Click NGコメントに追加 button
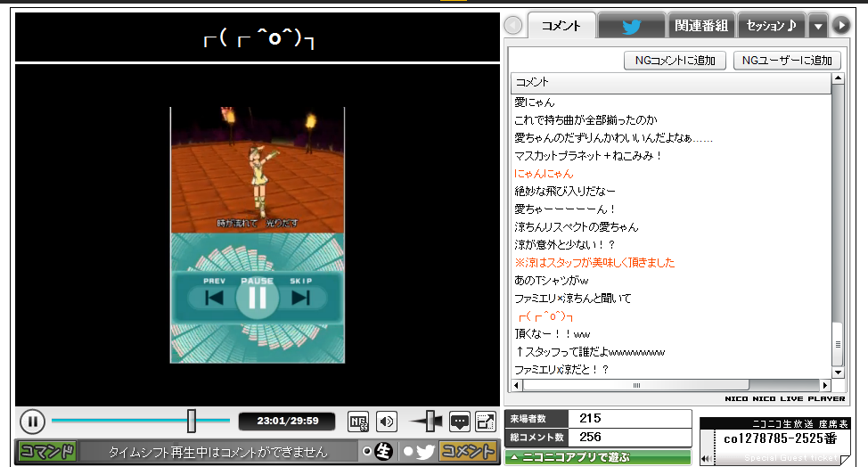This screenshot has height=467, width=868. (x=675, y=61)
